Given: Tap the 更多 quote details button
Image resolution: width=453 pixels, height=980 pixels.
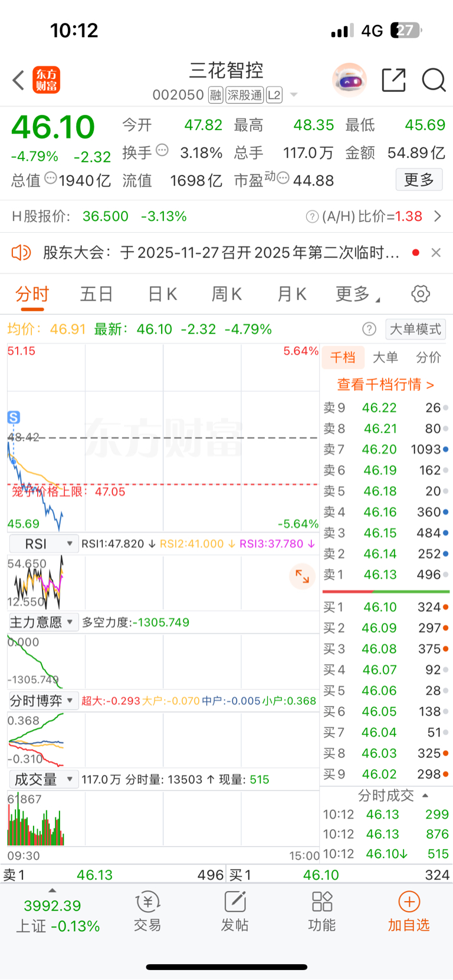Looking at the screenshot, I should click(419, 179).
